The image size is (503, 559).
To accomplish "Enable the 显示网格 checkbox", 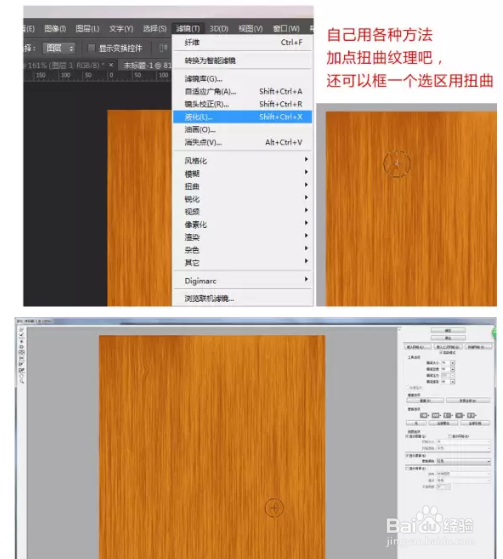I will click(450, 436).
